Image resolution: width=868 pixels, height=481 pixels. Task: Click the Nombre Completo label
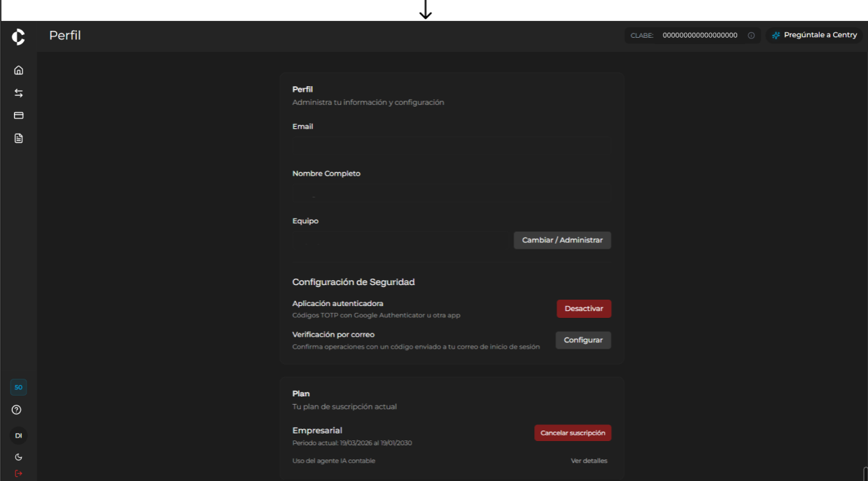click(326, 174)
